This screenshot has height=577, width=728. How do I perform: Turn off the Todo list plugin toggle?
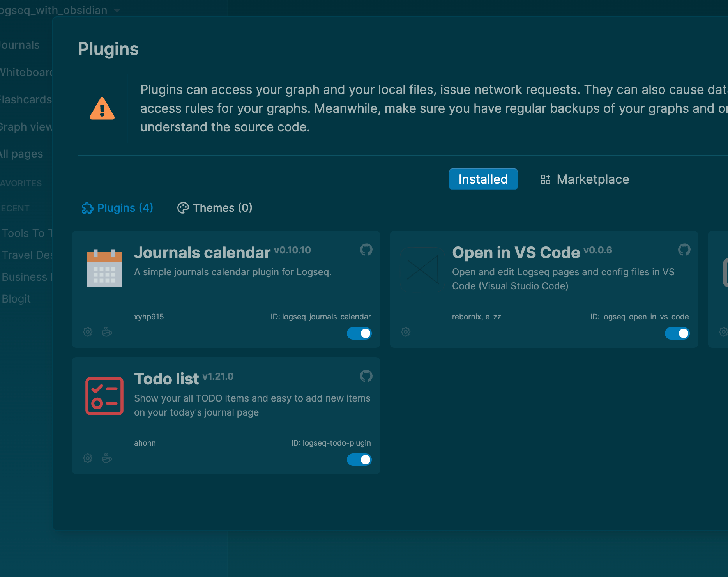(x=359, y=460)
